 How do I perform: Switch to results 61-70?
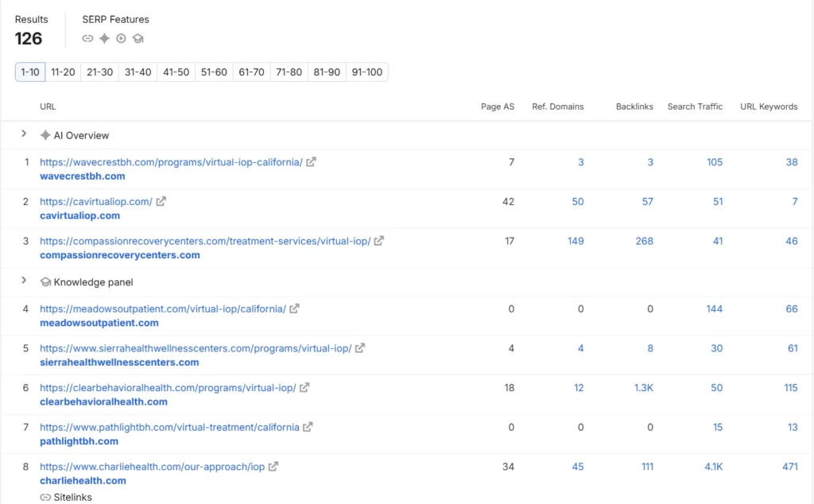pos(251,72)
